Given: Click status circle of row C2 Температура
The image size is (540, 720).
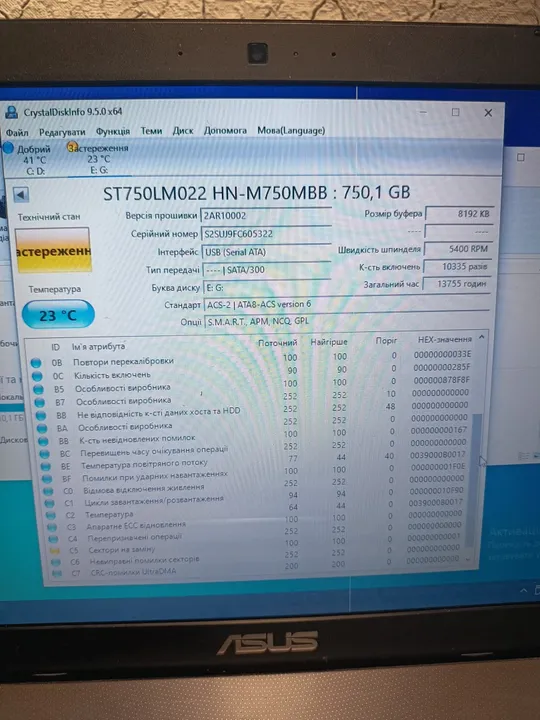Looking at the screenshot, I should pyautogui.click(x=51, y=516).
